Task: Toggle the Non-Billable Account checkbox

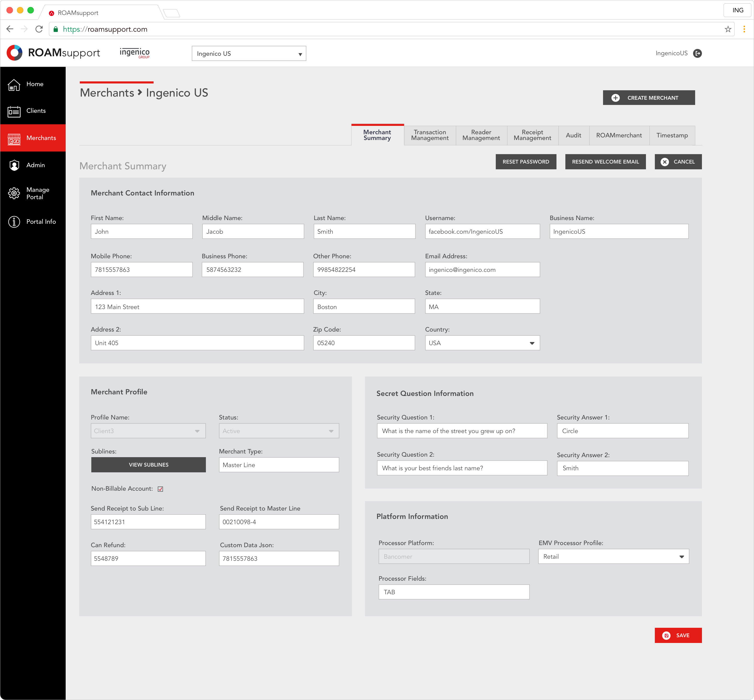Action: 160,489
